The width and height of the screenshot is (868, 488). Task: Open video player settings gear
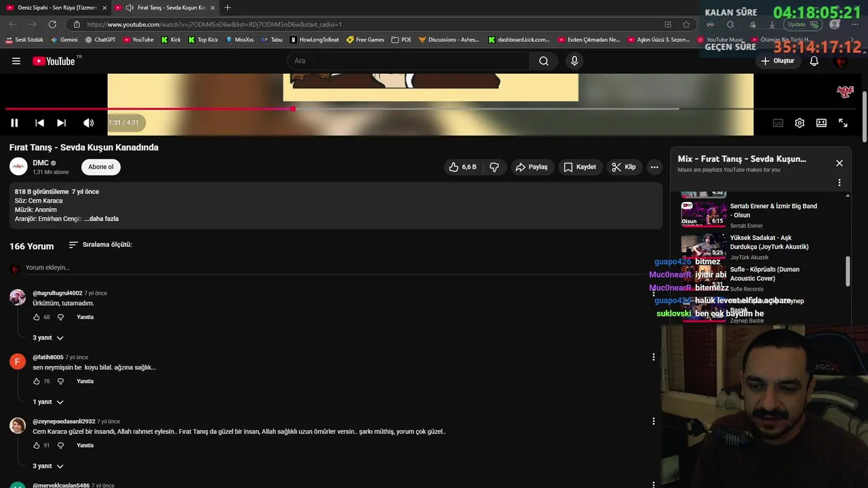[800, 123]
